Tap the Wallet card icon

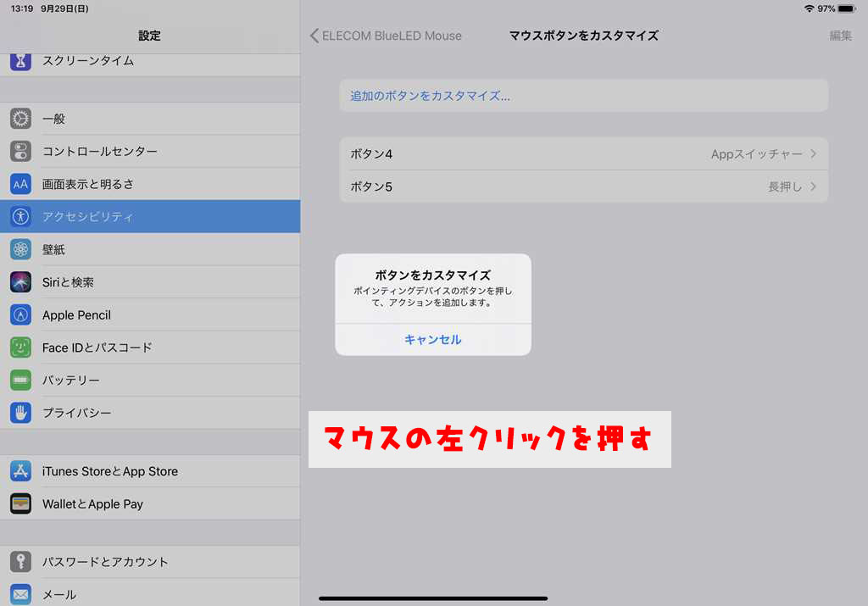pyautogui.click(x=20, y=503)
